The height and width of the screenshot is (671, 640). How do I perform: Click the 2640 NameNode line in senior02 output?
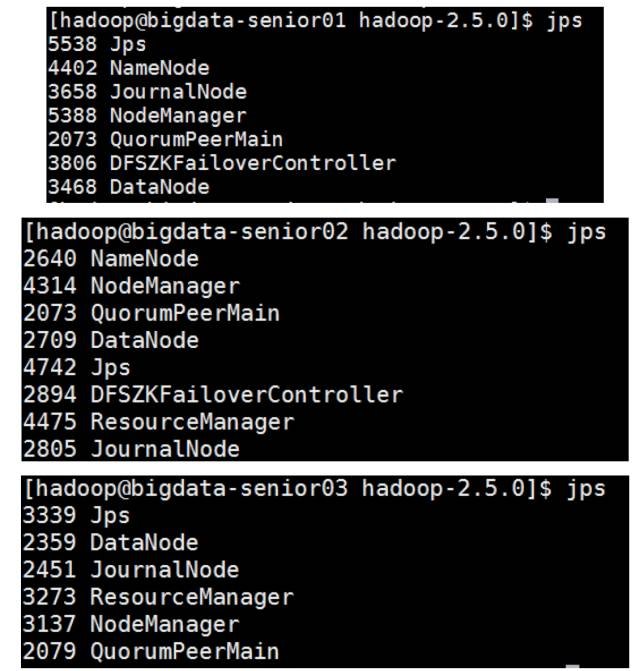(110, 259)
